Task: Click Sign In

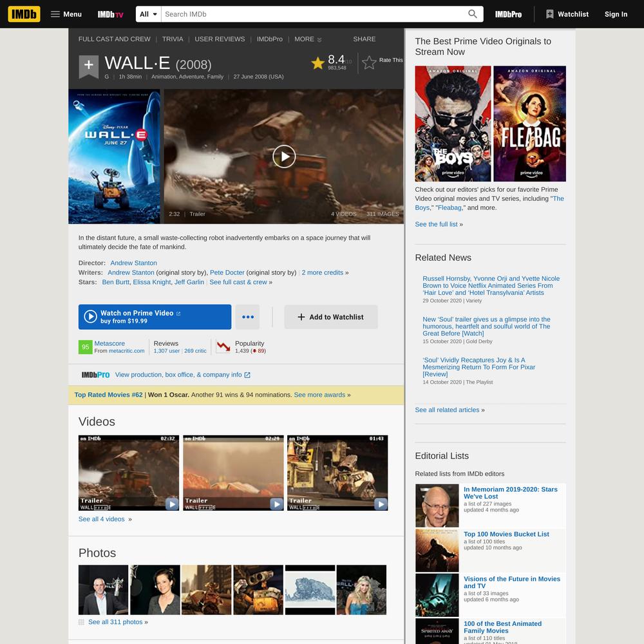Action: coord(616,14)
